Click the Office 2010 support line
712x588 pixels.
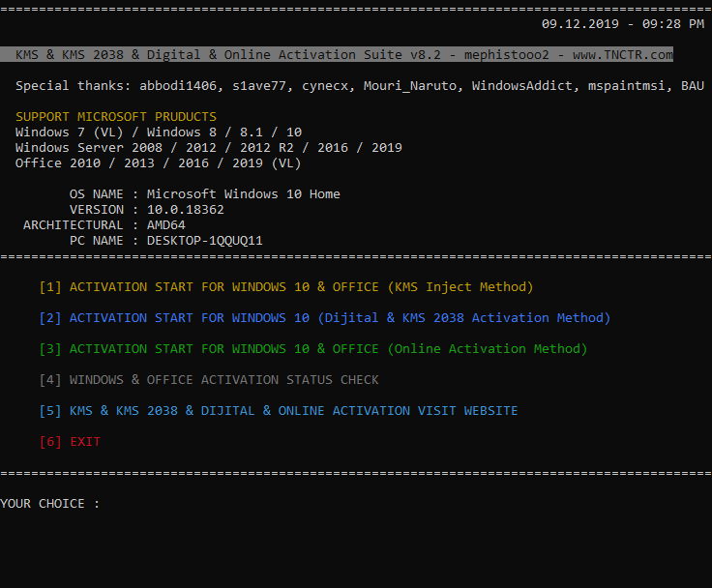(x=158, y=163)
